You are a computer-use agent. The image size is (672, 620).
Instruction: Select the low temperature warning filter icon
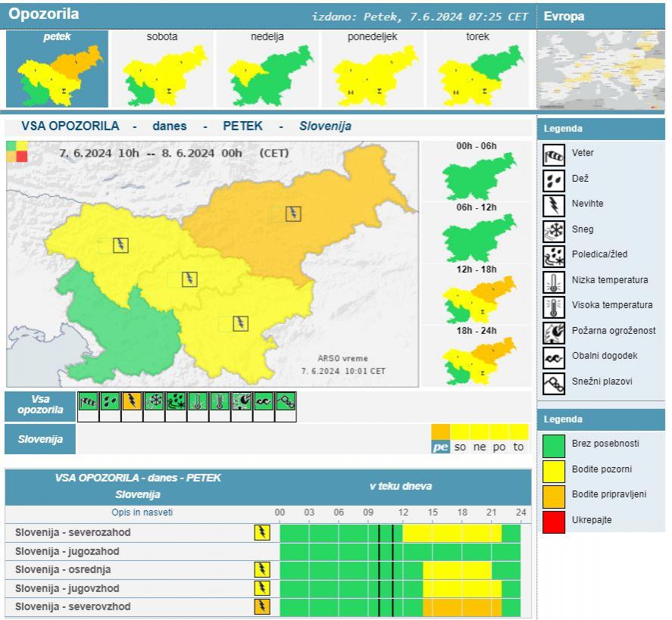coord(198,401)
